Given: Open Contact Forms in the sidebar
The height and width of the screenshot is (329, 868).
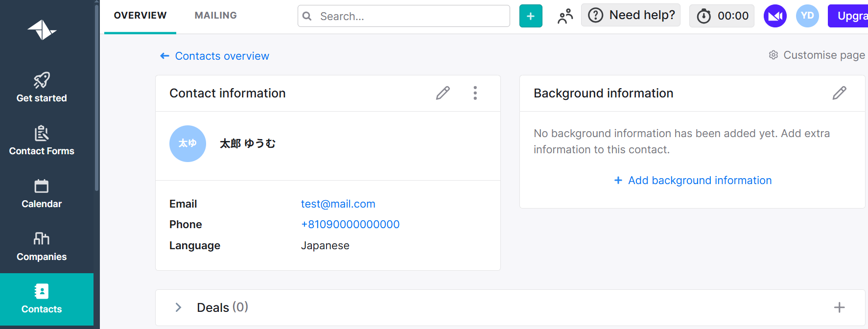Looking at the screenshot, I should [42, 141].
